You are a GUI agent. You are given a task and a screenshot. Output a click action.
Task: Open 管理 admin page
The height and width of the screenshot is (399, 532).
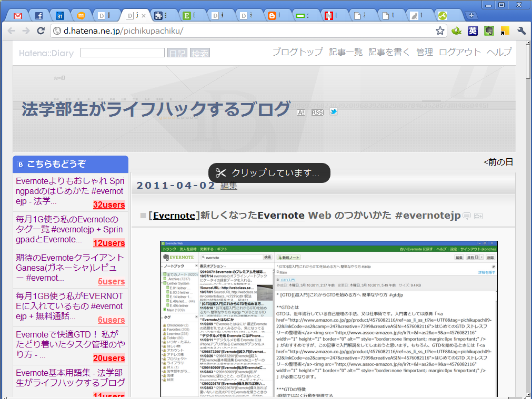pyautogui.click(x=425, y=52)
